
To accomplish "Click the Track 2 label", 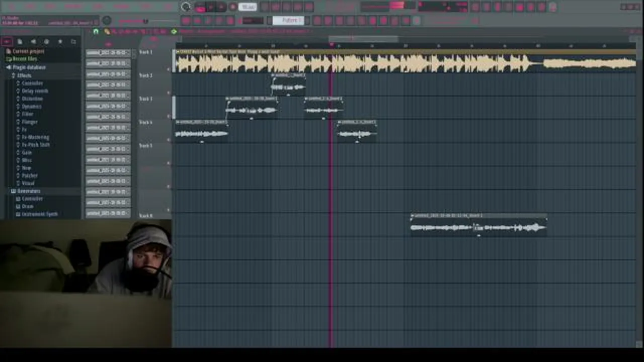I will 145,75.
